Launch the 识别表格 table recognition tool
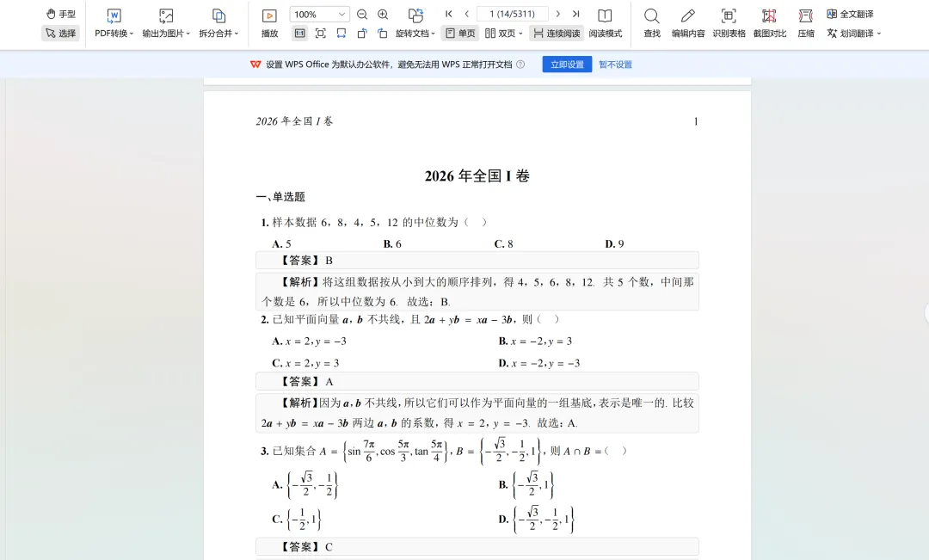This screenshot has height=560, width=929. point(729,23)
